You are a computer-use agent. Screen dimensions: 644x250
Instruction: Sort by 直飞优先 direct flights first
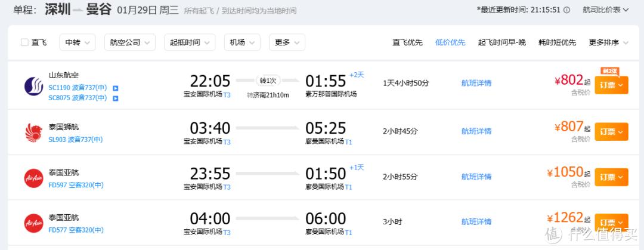click(x=407, y=42)
